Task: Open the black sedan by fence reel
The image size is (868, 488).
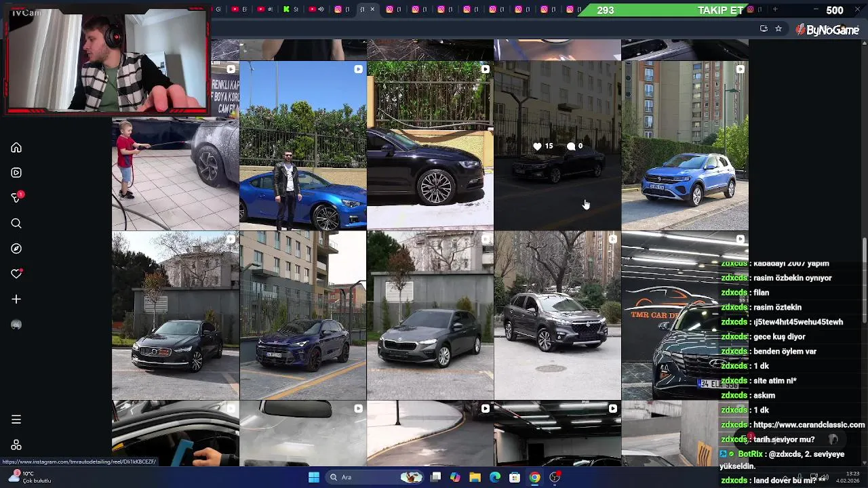Action: (430, 146)
